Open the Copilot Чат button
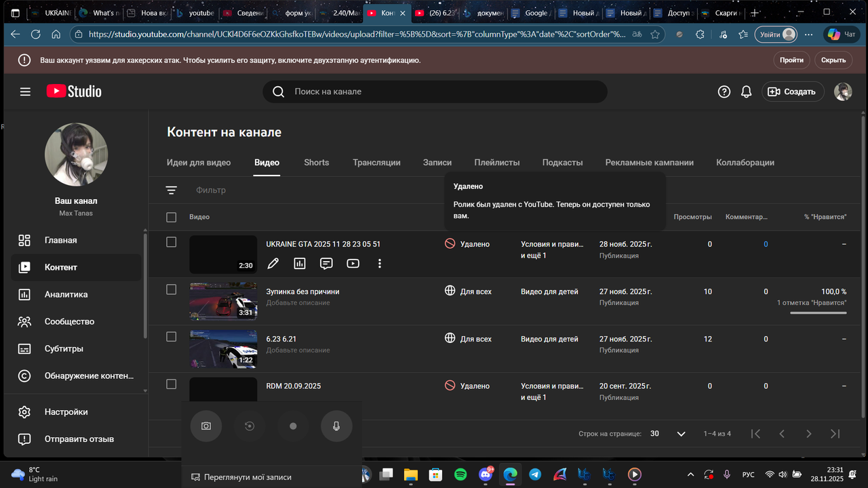 pos(842,35)
